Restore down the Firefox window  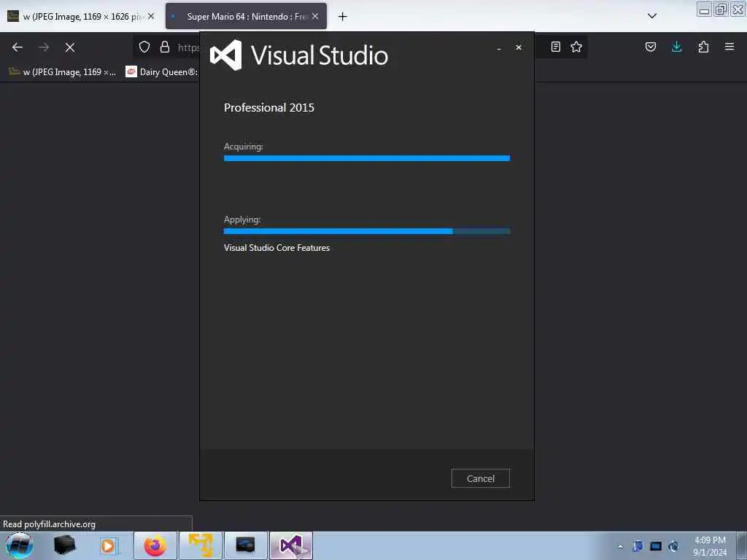[x=721, y=9]
